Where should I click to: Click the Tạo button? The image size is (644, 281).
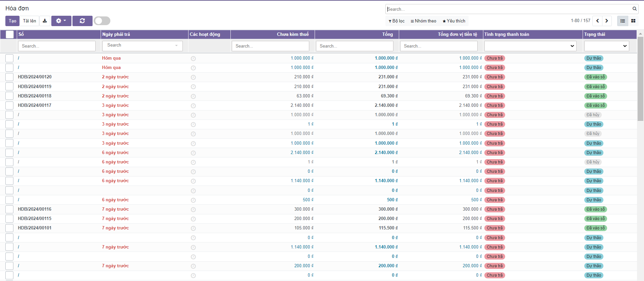pos(12,21)
